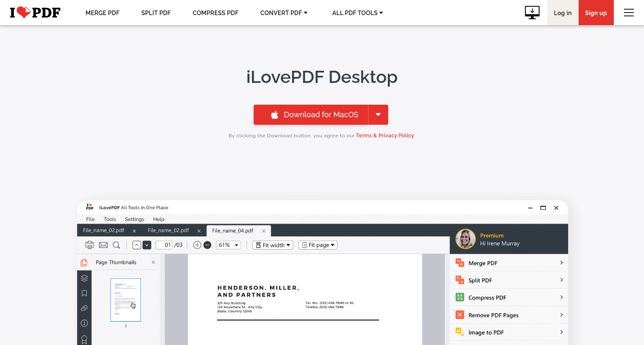
Task: Expand Compress PDF chevron arrow
Action: tap(561, 297)
